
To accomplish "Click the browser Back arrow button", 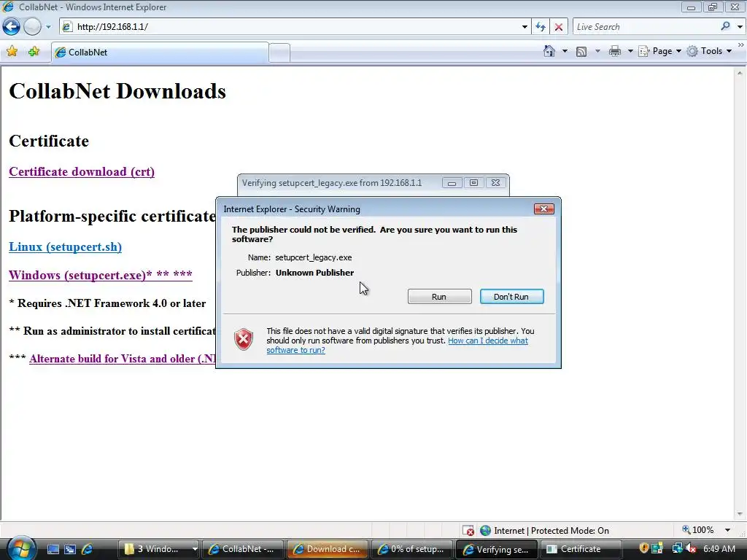I will tap(11, 27).
